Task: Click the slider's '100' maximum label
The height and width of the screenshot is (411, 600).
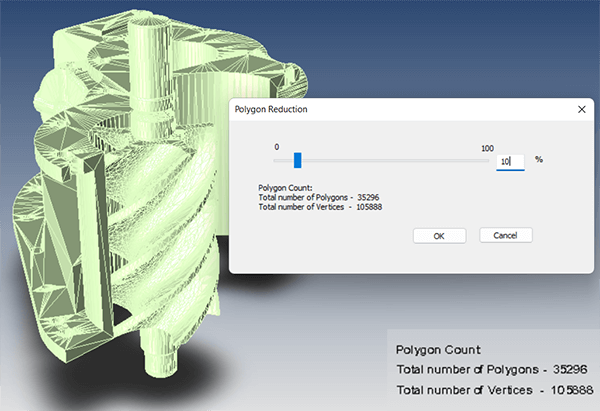Action: [x=487, y=148]
